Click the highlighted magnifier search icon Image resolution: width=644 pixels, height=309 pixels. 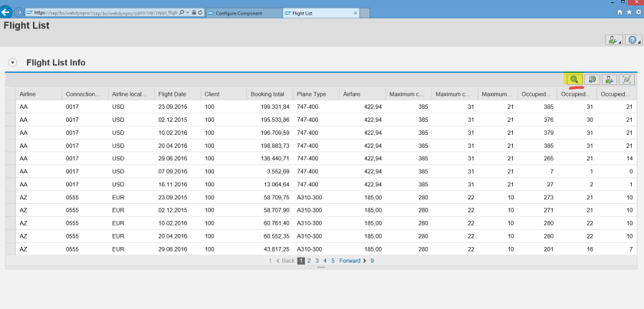[573, 79]
